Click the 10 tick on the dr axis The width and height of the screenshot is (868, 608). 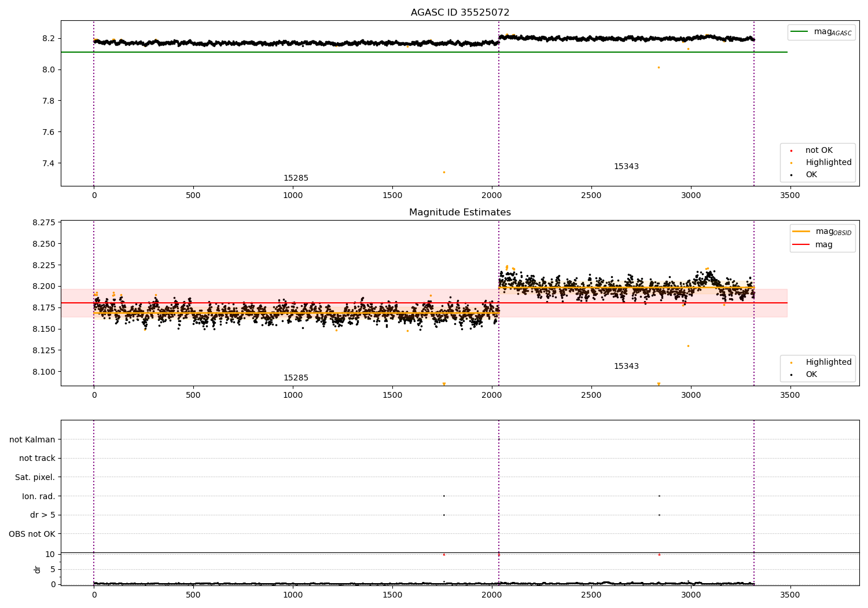(50, 555)
